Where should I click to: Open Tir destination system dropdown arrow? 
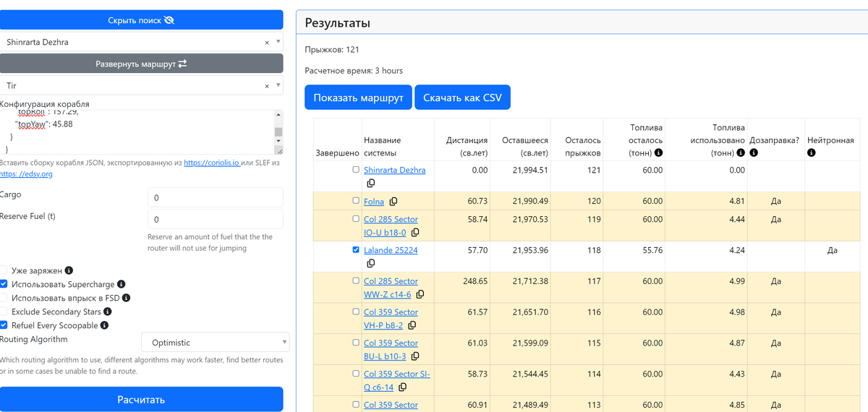point(278,85)
